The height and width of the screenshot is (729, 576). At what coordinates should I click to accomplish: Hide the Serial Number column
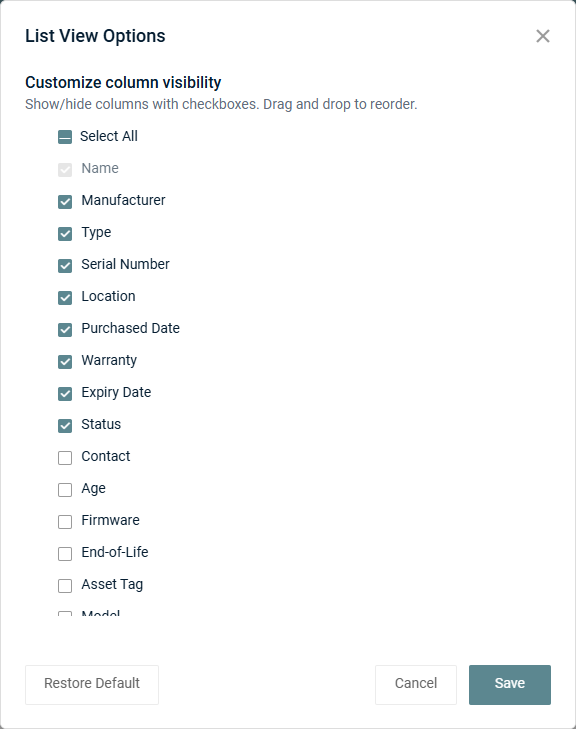coord(65,266)
